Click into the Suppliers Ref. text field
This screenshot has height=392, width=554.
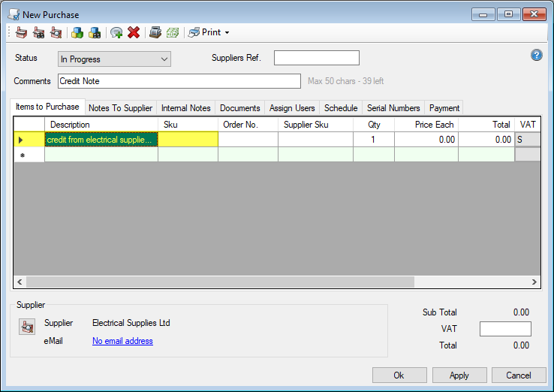316,59
